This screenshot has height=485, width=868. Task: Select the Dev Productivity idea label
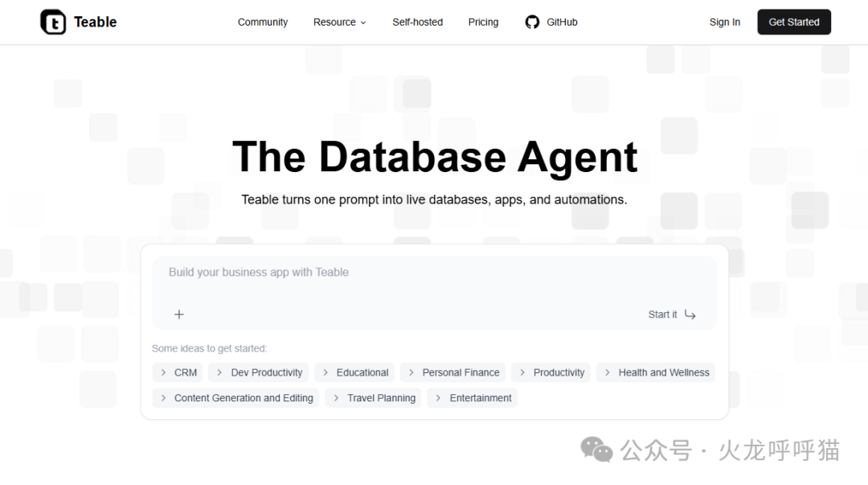[x=267, y=372]
